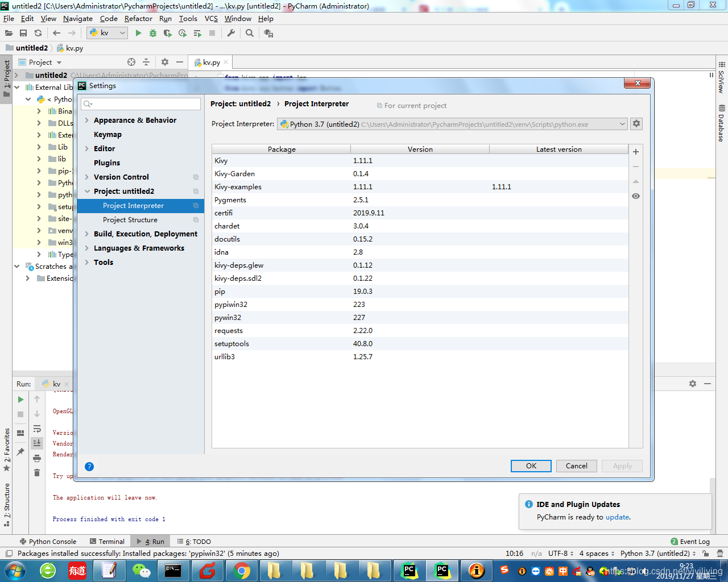Rerun the kv program in Run panel

[x=20, y=400]
